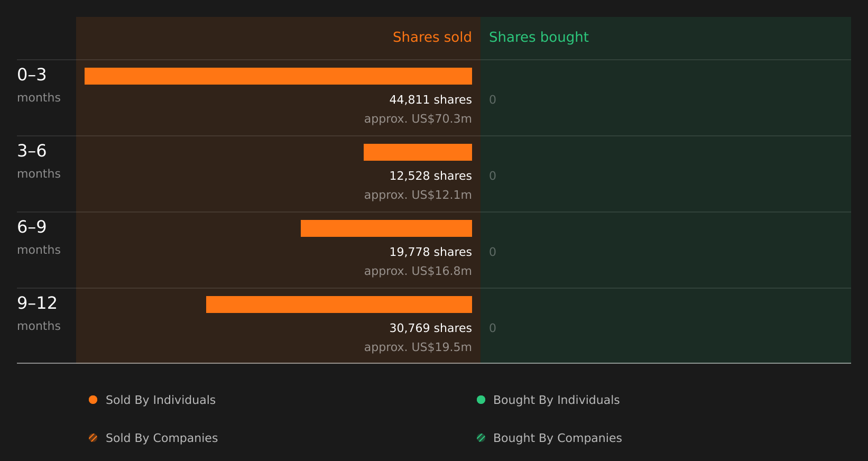
Task: Click the 30,769 shares value
Action: point(431,328)
